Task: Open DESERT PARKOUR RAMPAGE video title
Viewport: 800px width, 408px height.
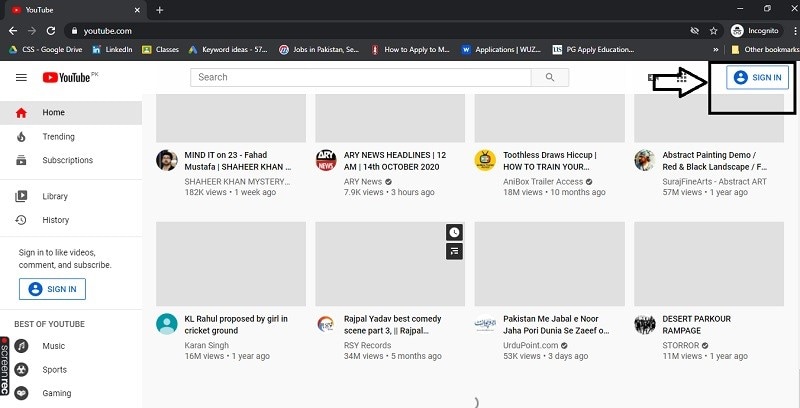Action: point(696,324)
